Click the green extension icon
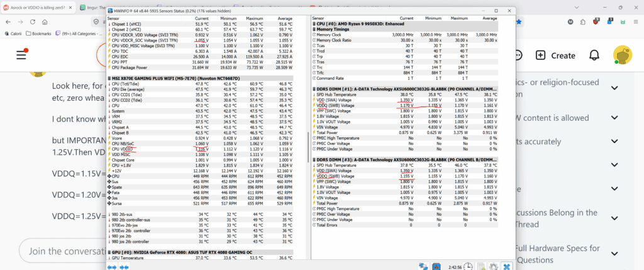Viewport: 644px width, 270px height. coord(623,22)
